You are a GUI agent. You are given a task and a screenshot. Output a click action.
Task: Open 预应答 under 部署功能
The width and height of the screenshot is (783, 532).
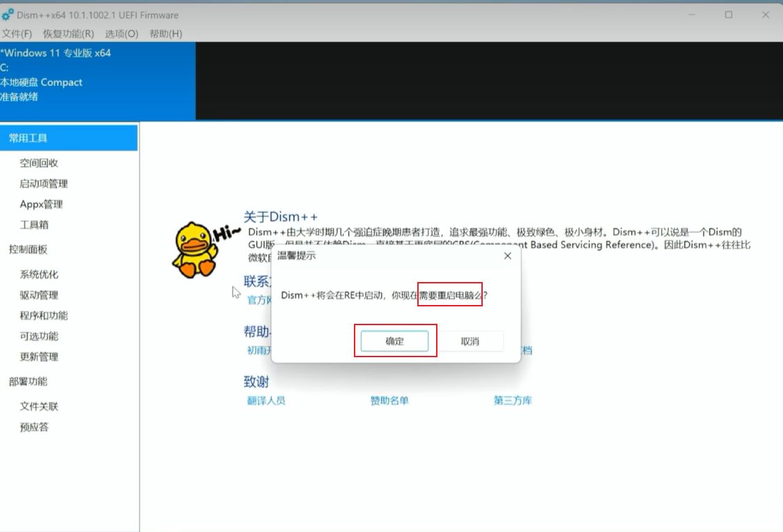coord(34,427)
